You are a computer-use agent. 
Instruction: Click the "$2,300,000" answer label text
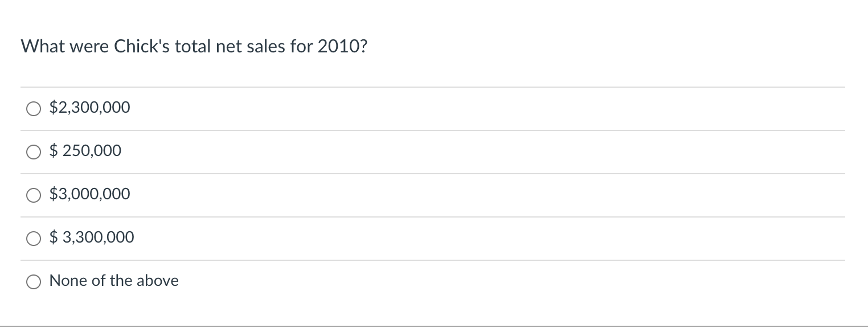tap(90, 107)
